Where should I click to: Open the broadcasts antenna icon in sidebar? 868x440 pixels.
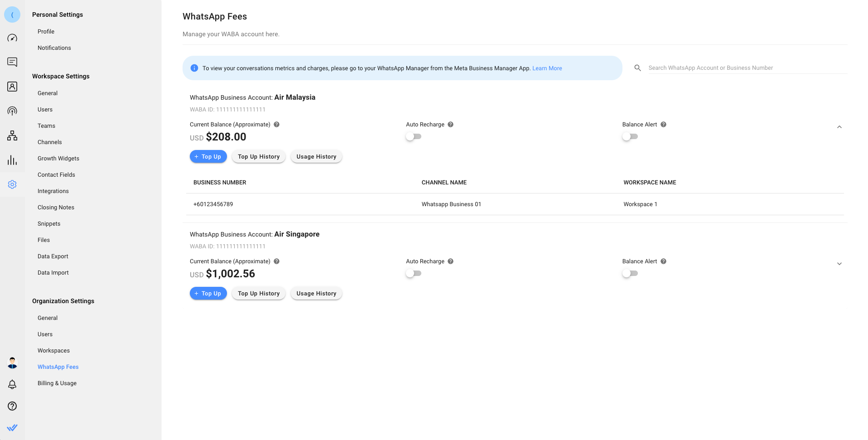(x=12, y=111)
